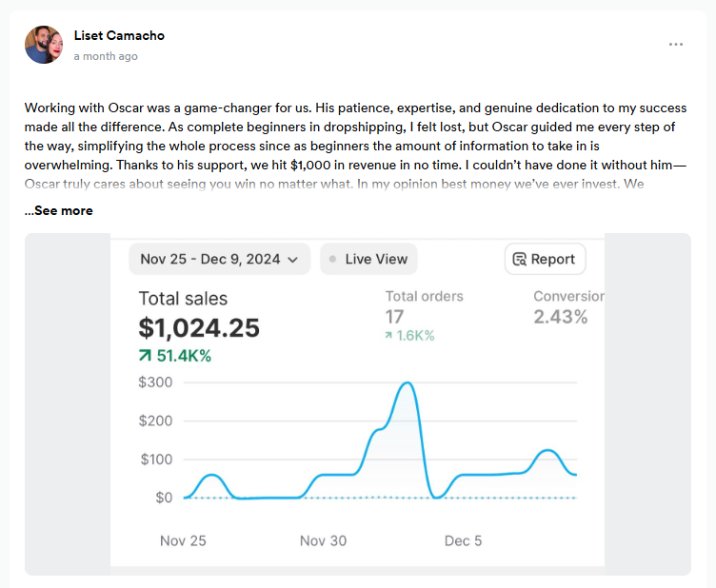Click the Report magnifier icon

520,259
